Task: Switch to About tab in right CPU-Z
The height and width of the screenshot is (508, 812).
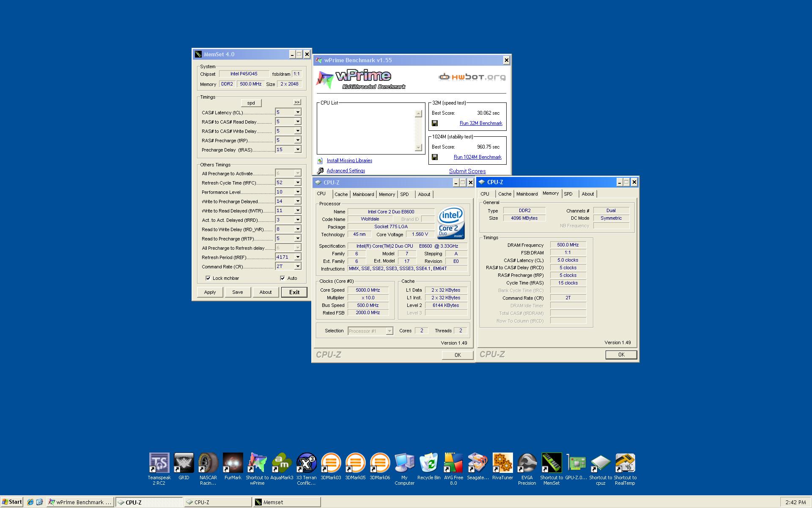Action: [x=587, y=194]
